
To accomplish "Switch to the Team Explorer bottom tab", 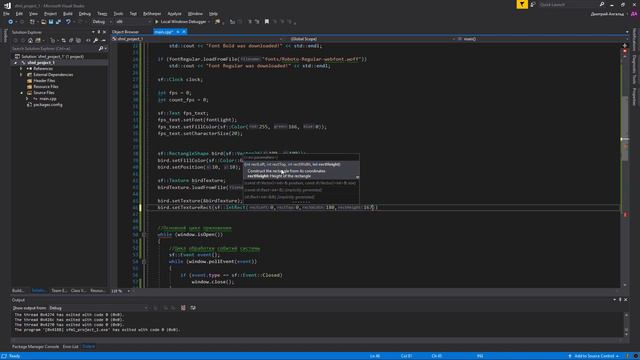I will (59, 291).
